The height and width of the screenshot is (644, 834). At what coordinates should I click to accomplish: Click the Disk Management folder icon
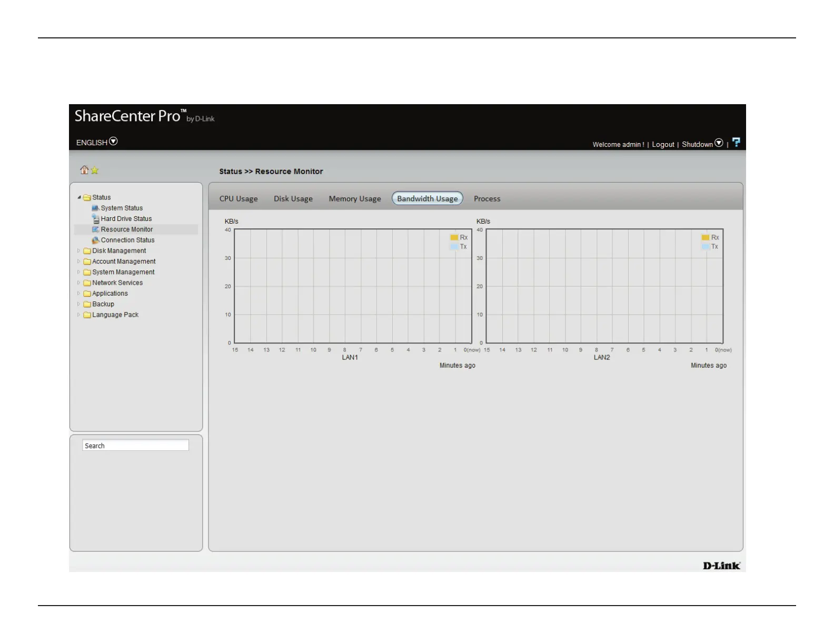coord(87,251)
